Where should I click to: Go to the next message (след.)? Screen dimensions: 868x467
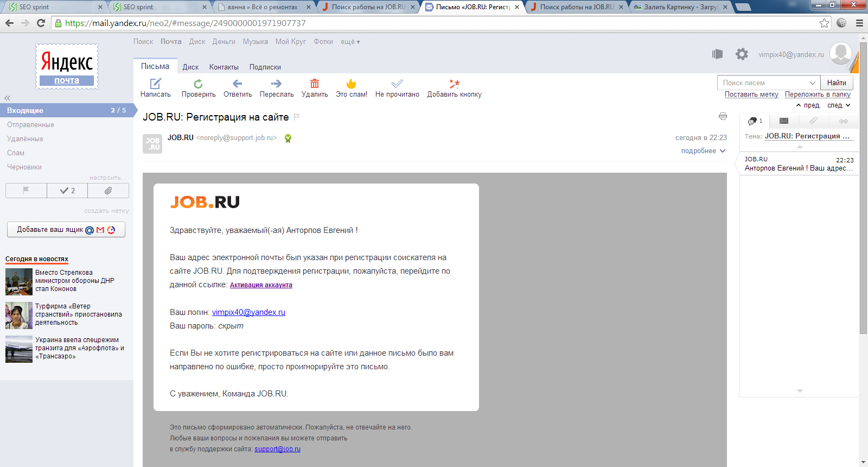(x=839, y=105)
